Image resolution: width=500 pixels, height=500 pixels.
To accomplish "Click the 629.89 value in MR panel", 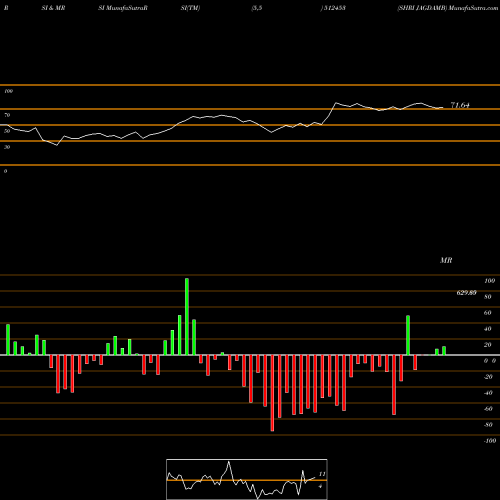I will coord(466,293).
